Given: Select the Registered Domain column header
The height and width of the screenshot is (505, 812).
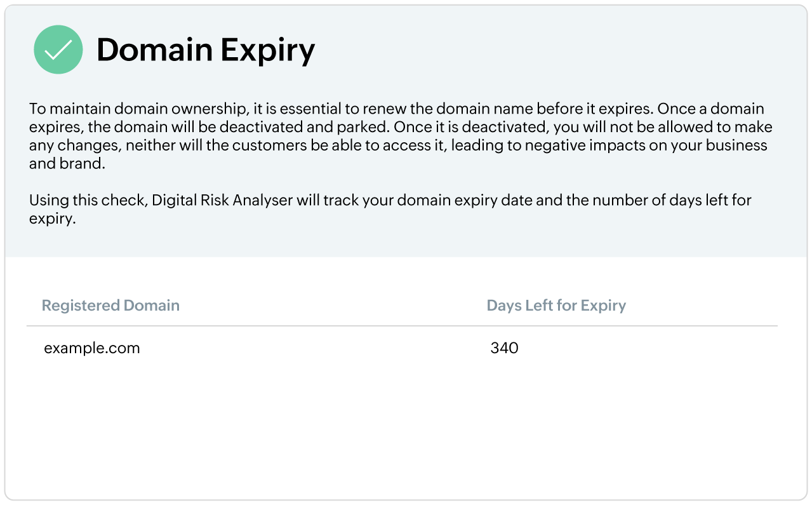Looking at the screenshot, I should coord(110,306).
